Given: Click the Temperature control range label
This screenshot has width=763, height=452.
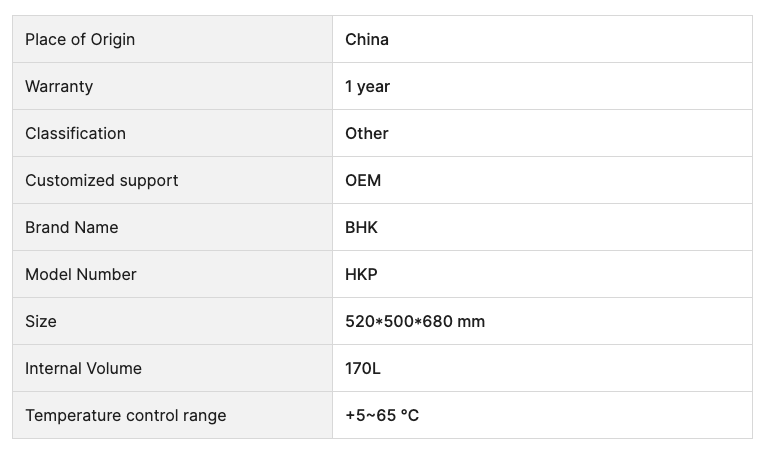Looking at the screenshot, I should tap(125, 415).
